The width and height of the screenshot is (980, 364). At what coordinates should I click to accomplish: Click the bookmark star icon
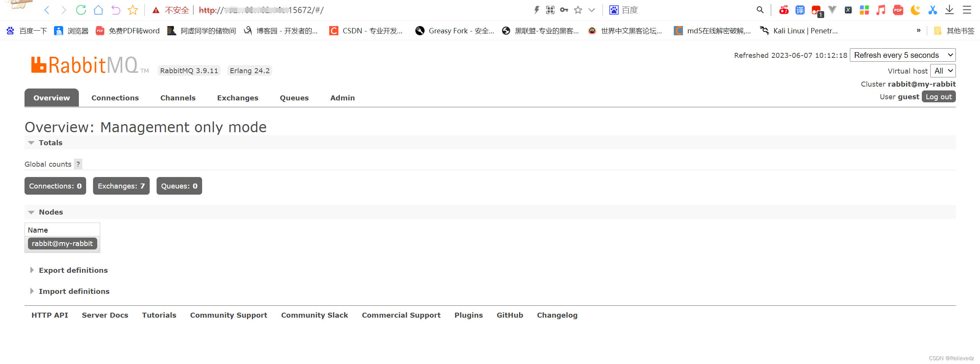tap(133, 10)
